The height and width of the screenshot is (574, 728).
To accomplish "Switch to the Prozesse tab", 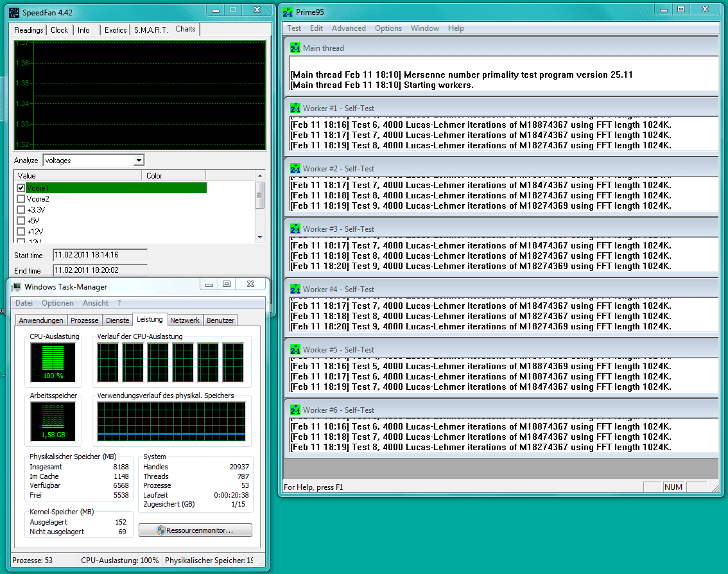I will (85, 320).
